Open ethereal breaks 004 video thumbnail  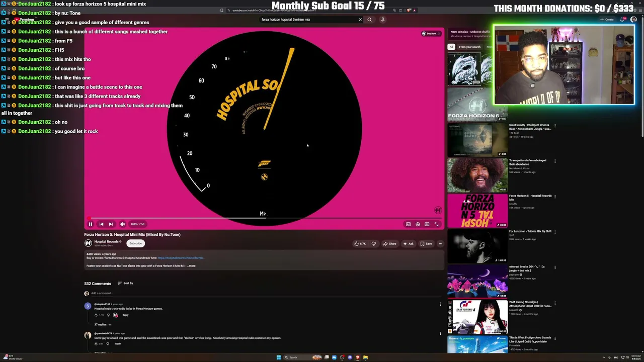coord(477,282)
